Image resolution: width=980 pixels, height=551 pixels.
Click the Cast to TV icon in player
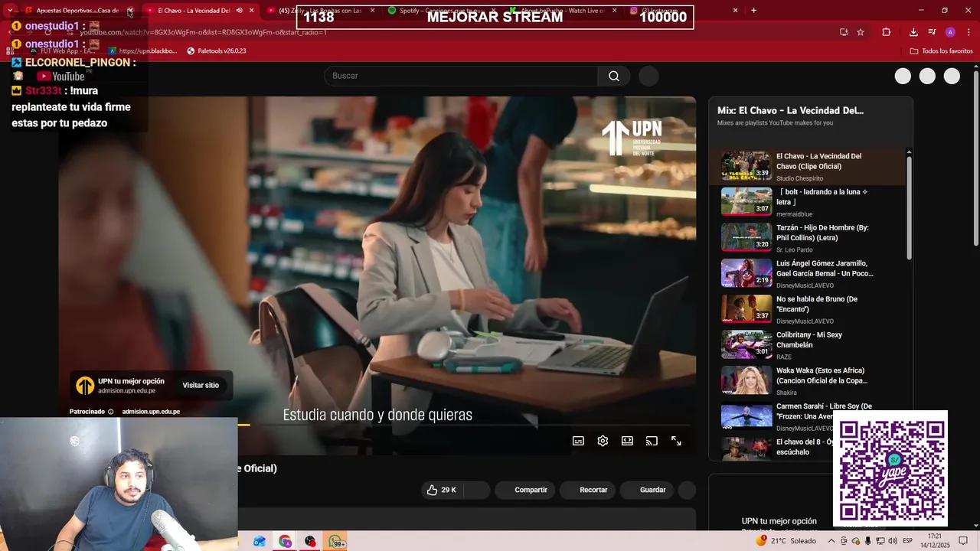click(x=652, y=441)
